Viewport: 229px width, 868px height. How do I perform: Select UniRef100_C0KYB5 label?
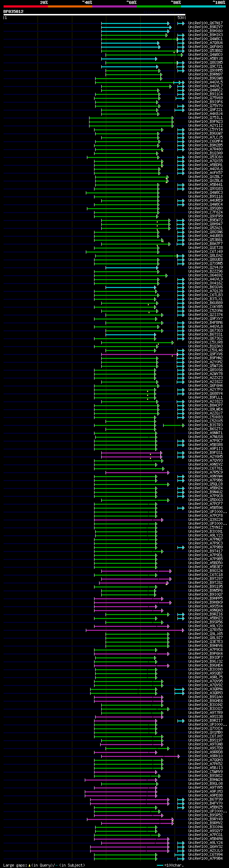(x=205, y=307)
